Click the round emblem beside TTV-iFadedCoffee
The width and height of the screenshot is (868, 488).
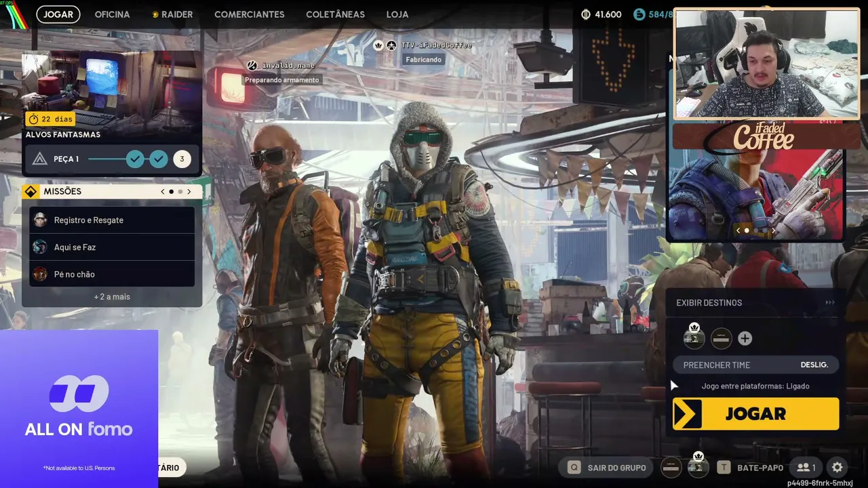click(x=391, y=45)
